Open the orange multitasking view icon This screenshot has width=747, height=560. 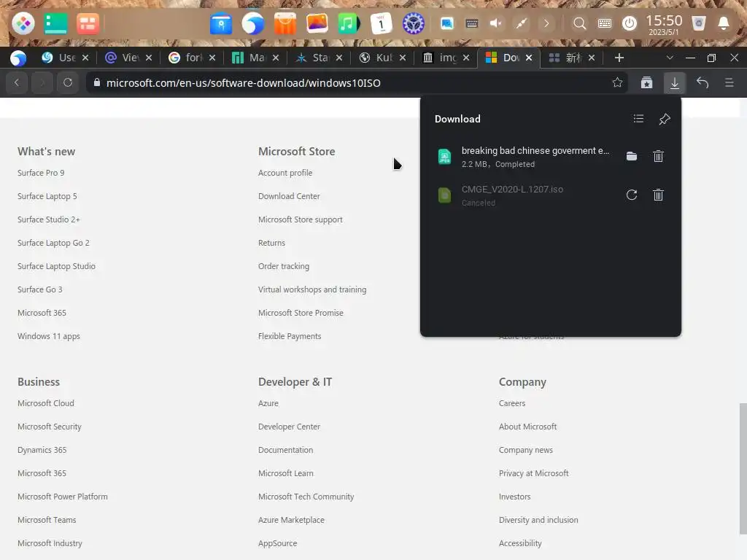click(x=88, y=23)
